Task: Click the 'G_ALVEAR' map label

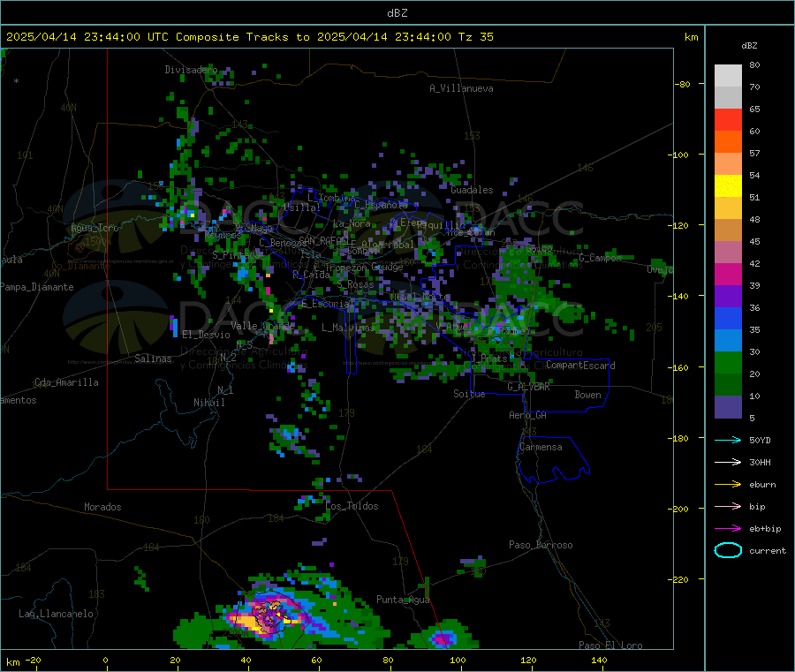Action: pos(528,387)
